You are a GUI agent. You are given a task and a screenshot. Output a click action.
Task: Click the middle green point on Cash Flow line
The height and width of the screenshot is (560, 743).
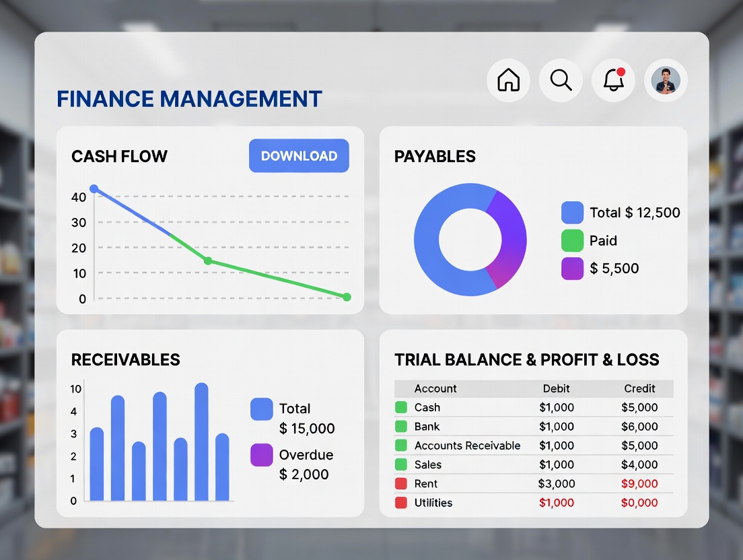point(208,261)
